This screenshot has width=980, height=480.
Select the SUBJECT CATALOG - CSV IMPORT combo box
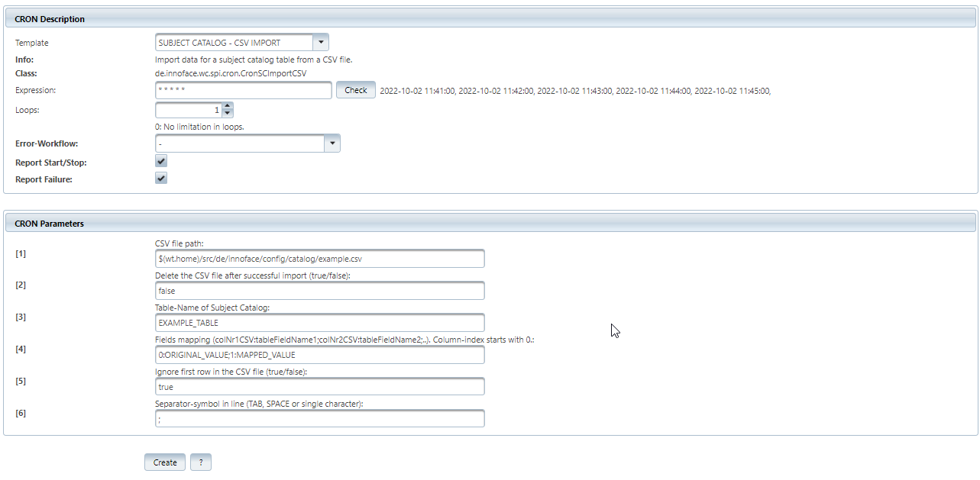[241, 43]
